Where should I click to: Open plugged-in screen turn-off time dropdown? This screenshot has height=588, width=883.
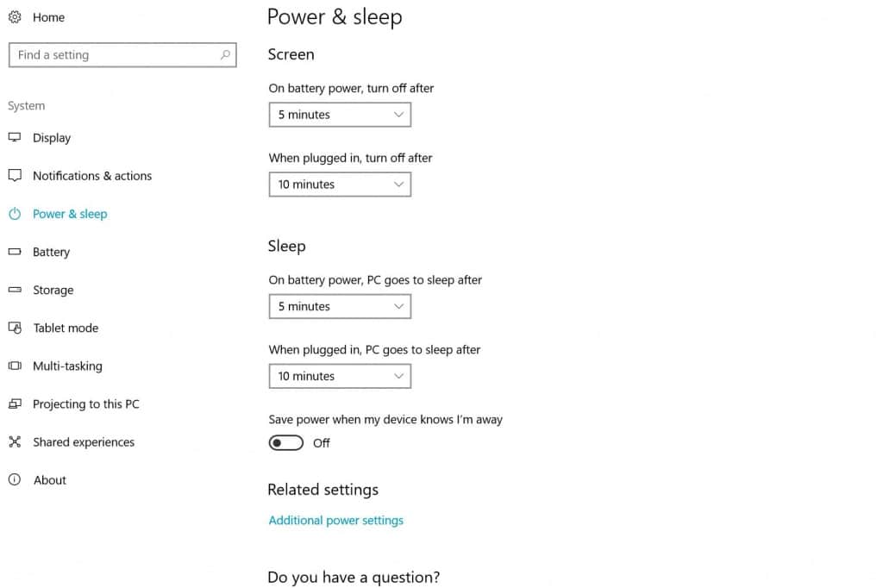340,185
